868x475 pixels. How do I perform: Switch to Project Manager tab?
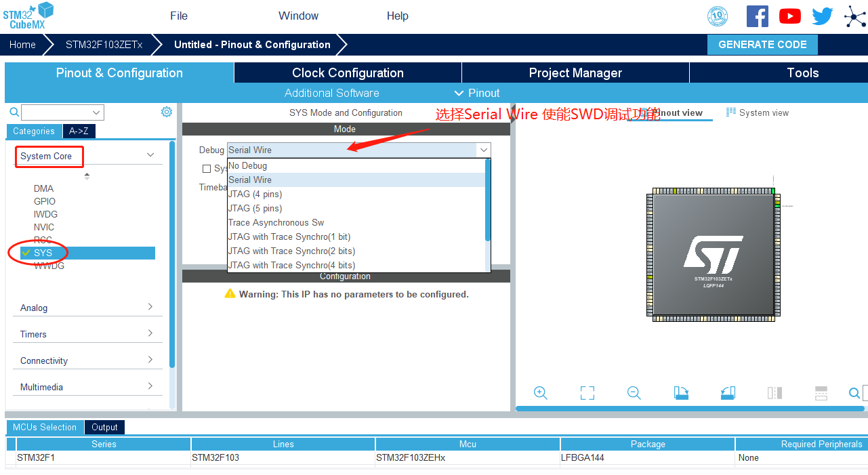click(x=575, y=73)
